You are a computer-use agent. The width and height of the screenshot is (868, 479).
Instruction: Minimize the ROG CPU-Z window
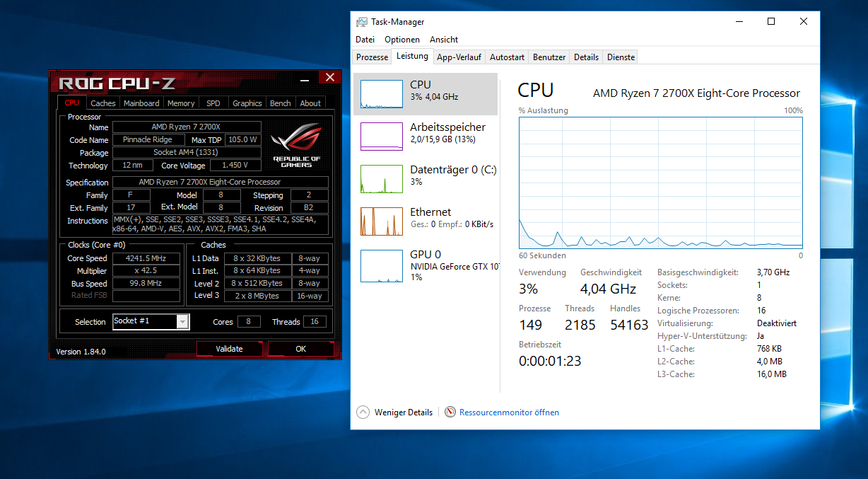click(305, 79)
